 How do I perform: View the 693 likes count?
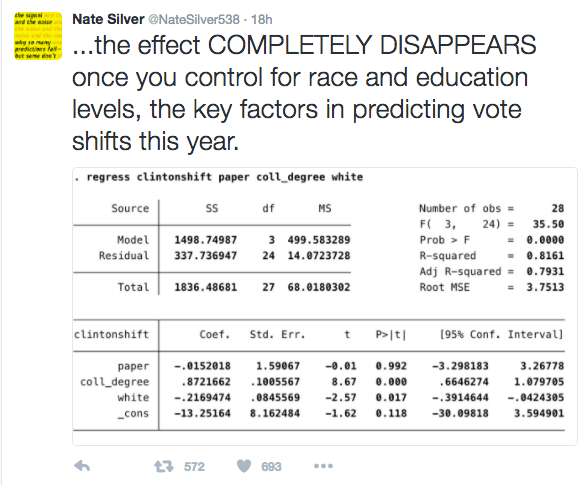[271, 467]
